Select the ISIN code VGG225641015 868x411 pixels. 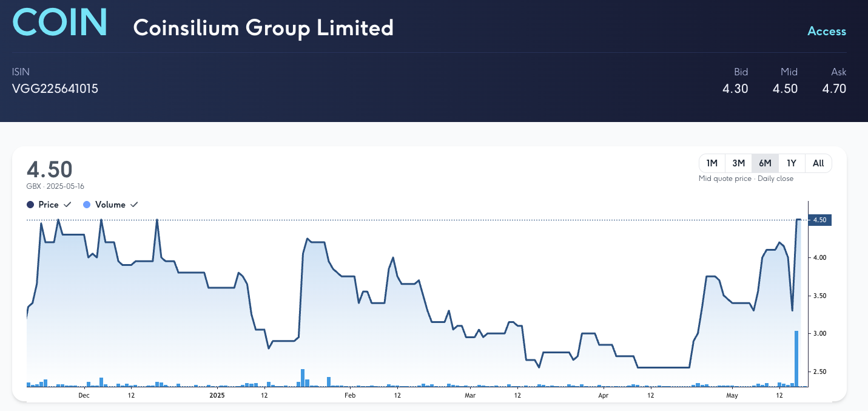pos(55,89)
